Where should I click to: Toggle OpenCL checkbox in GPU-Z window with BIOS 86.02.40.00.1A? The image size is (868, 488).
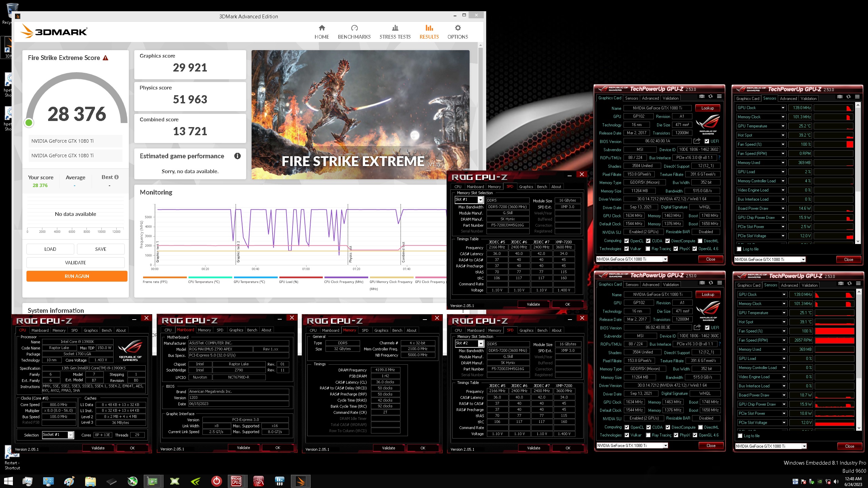tap(627, 241)
